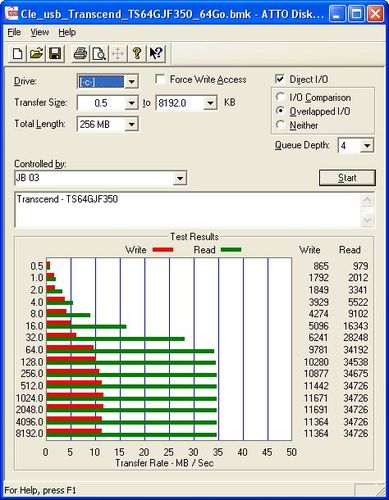
Task: Minimize the ATTO Disk Benchmark window
Action: click(337, 14)
